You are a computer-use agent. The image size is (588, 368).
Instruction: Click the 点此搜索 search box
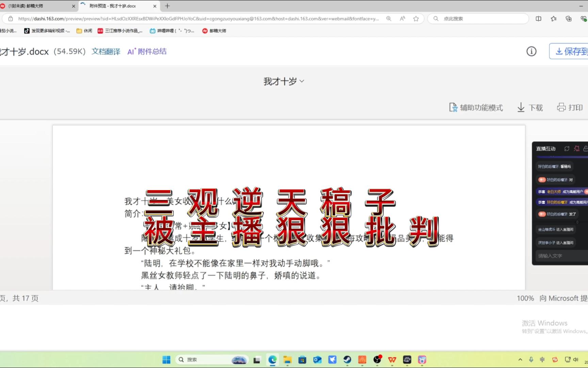(x=478, y=19)
